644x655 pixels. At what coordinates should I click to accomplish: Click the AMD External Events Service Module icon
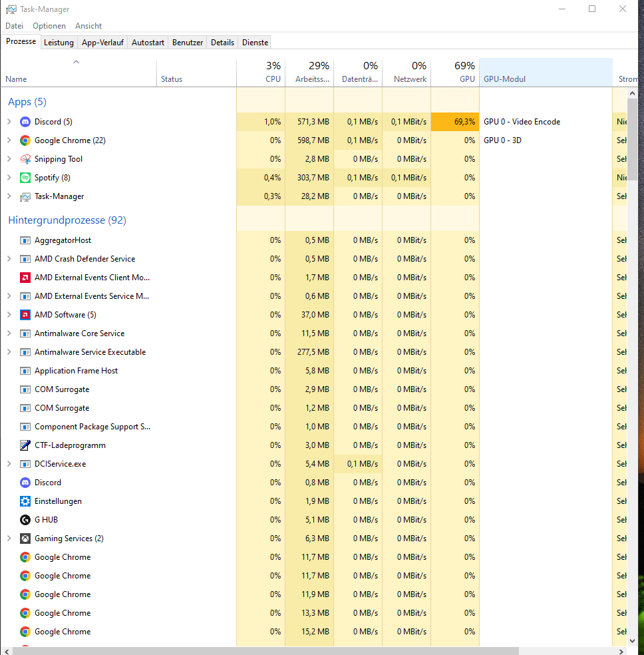[25, 296]
